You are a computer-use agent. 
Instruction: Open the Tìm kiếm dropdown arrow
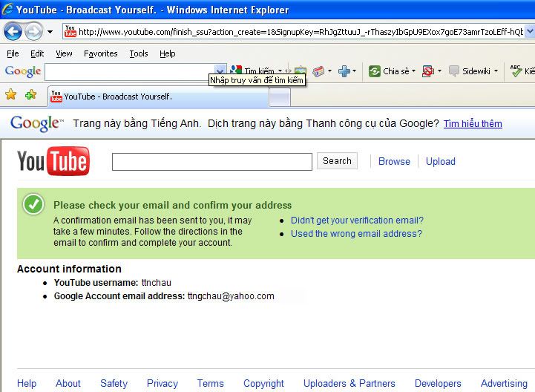(x=280, y=71)
